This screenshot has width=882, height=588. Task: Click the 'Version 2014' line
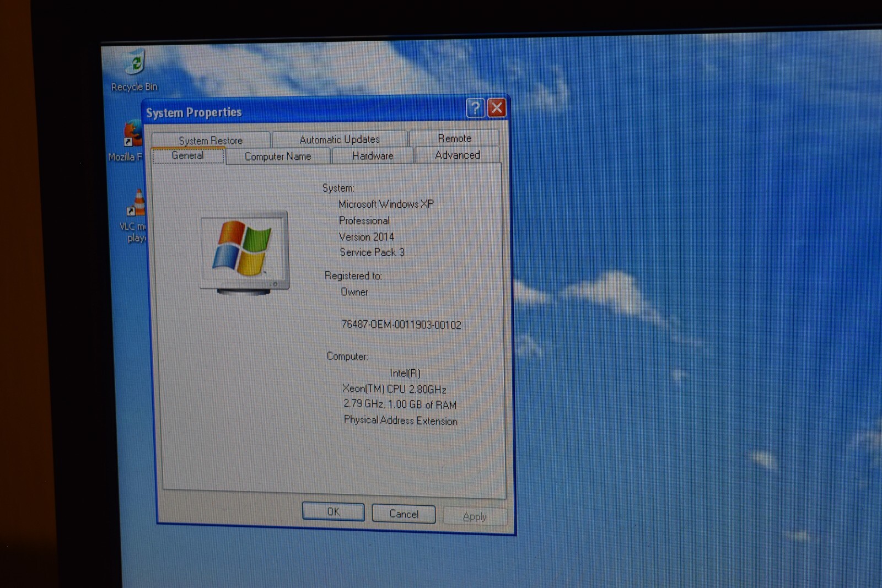pos(367,237)
